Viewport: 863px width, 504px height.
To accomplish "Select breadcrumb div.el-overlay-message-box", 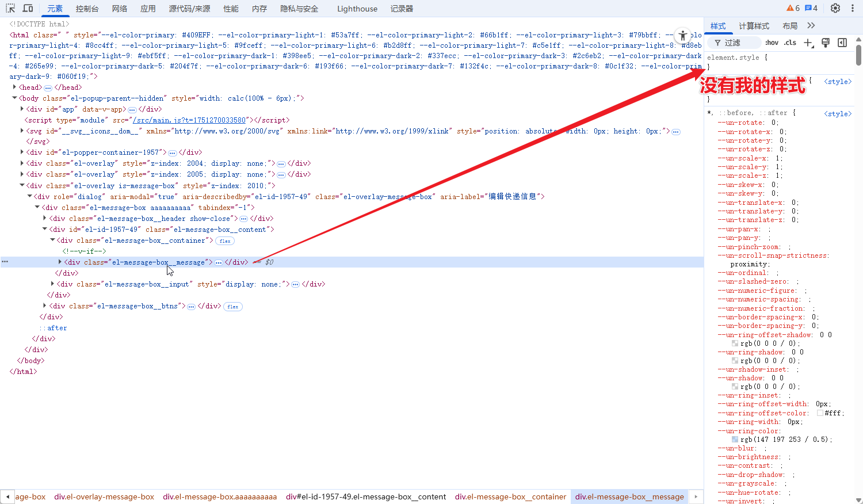I will (104, 497).
